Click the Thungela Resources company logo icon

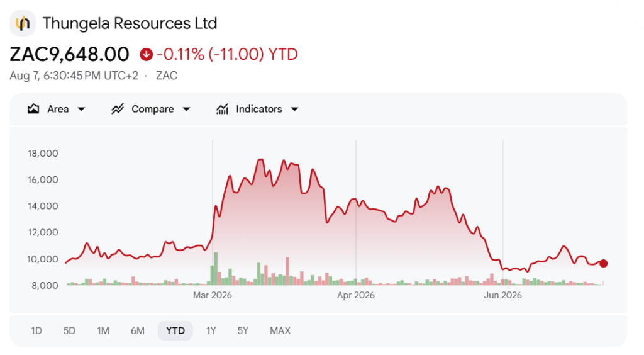pos(23,23)
